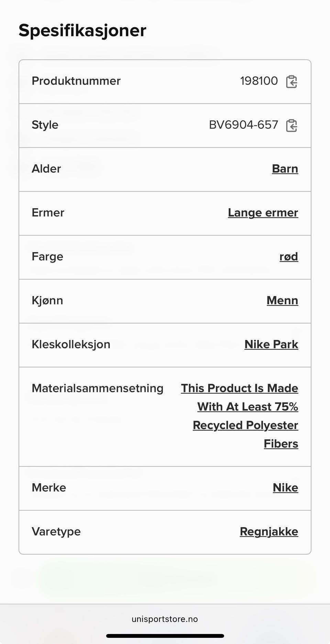Screen dimensions: 330x644
Task: Select the Regnjakke product type link
Action: [x=269, y=532]
